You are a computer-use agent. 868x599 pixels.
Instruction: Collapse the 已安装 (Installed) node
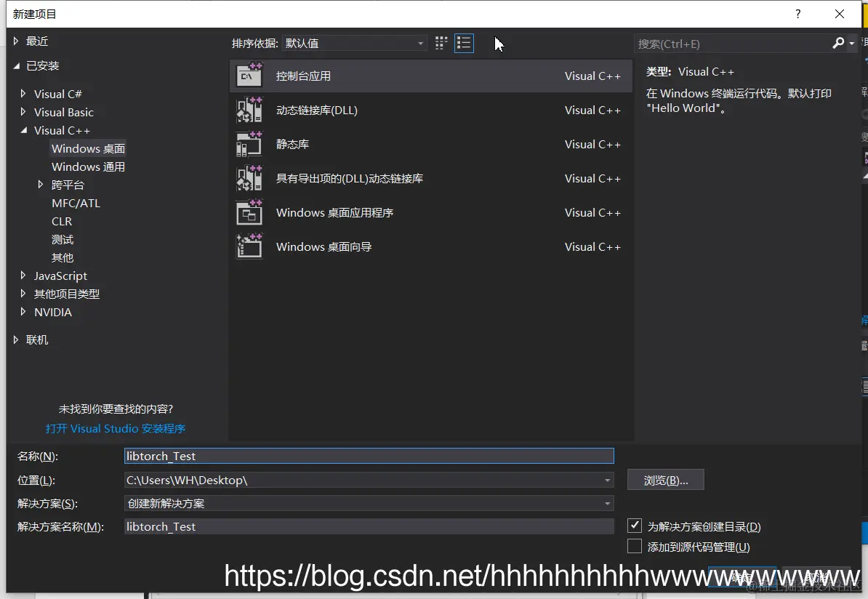(x=17, y=66)
